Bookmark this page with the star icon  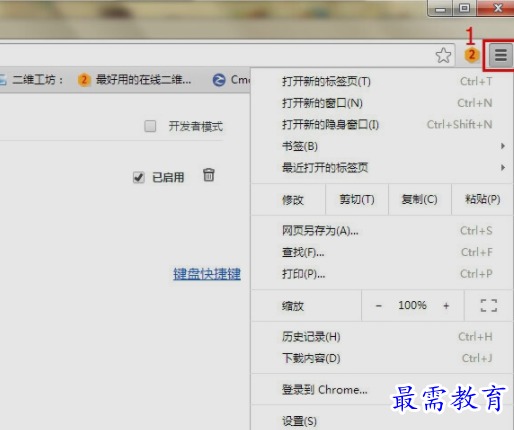(x=443, y=55)
